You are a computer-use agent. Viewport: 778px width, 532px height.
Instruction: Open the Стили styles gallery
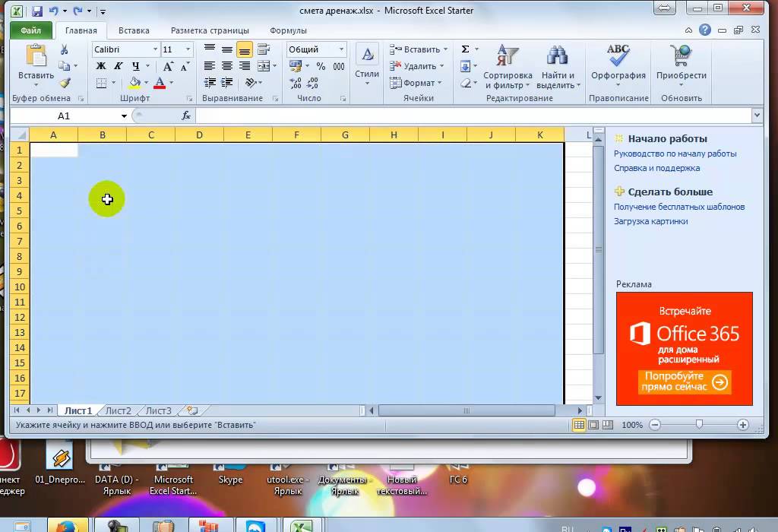click(x=367, y=65)
